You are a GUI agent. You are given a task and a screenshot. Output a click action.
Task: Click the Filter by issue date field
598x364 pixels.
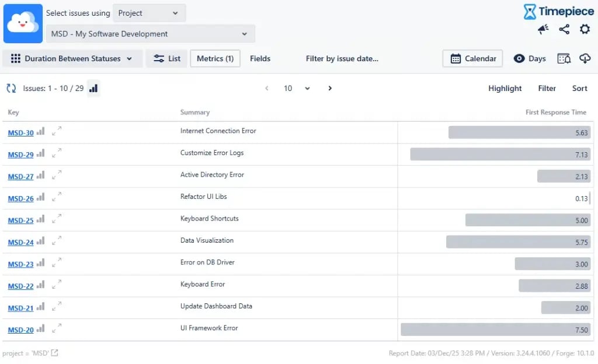point(342,58)
